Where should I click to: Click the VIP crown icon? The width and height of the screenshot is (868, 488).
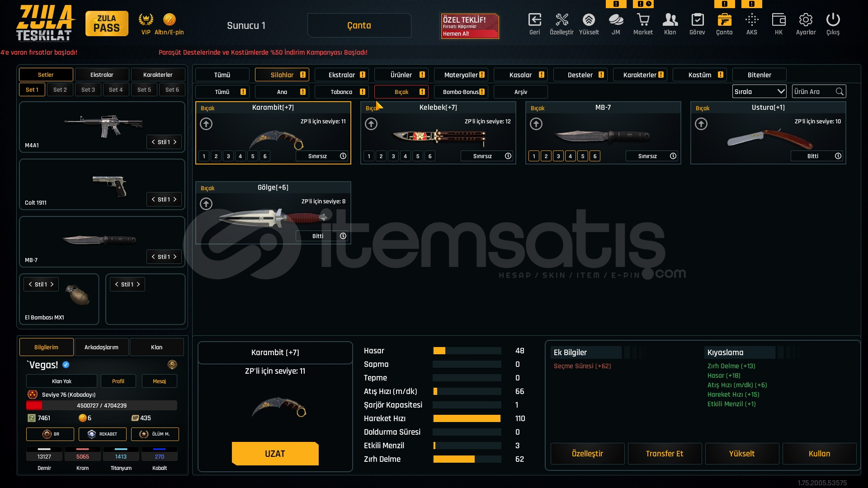(x=146, y=19)
